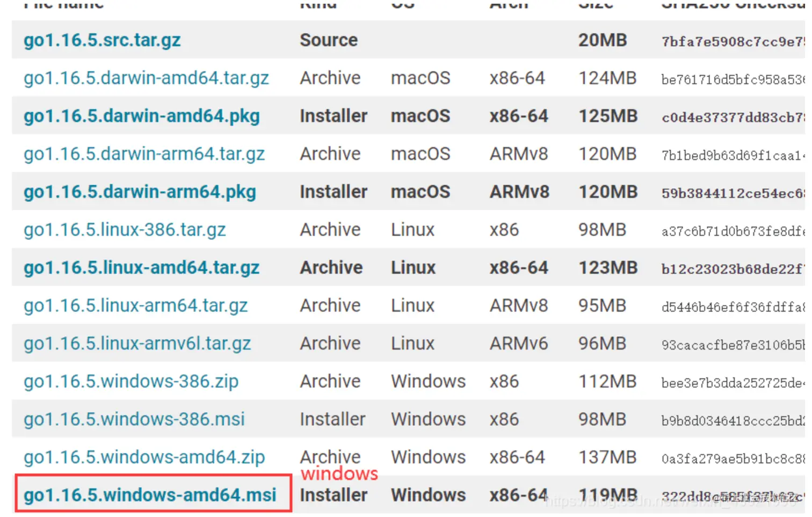Click the 20MB size cell
This screenshot has width=812, height=517.
click(x=603, y=40)
